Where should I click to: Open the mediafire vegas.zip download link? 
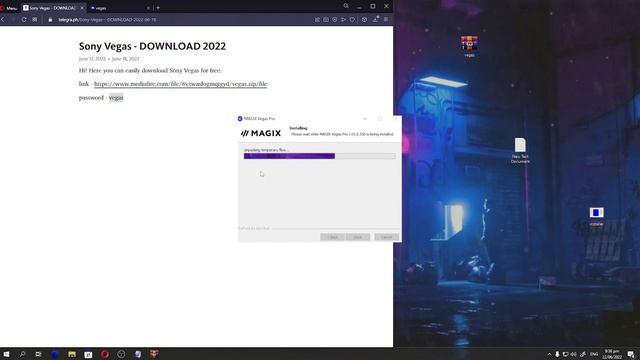coord(180,84)
